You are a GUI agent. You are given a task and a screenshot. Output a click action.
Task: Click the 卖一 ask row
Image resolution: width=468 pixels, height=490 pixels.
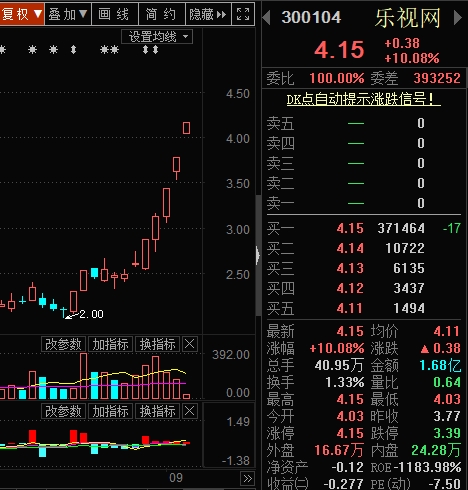tap(363, 203)
